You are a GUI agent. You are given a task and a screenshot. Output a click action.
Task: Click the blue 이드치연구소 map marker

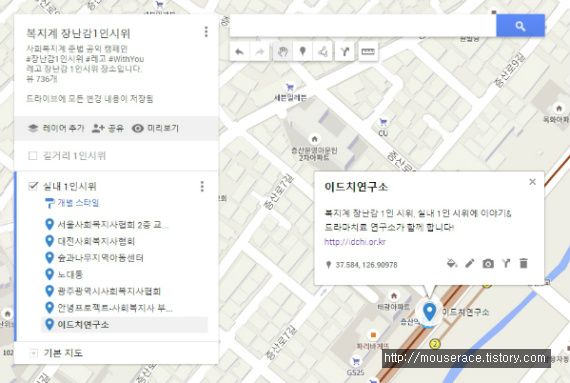[x=429, y=313]
